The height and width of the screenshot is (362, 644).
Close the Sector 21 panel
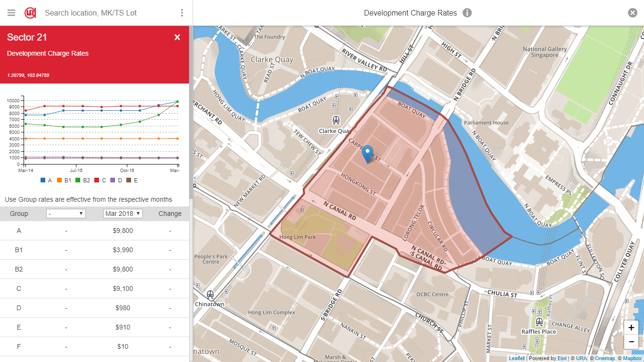(x=177, y=37)
